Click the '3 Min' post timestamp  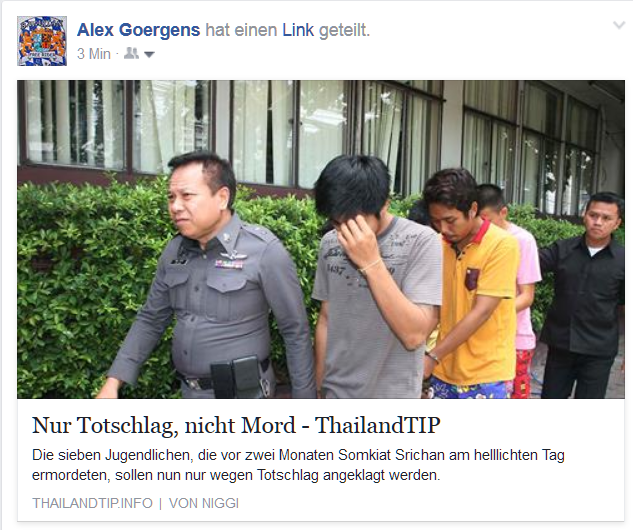(x=94, y=54)
